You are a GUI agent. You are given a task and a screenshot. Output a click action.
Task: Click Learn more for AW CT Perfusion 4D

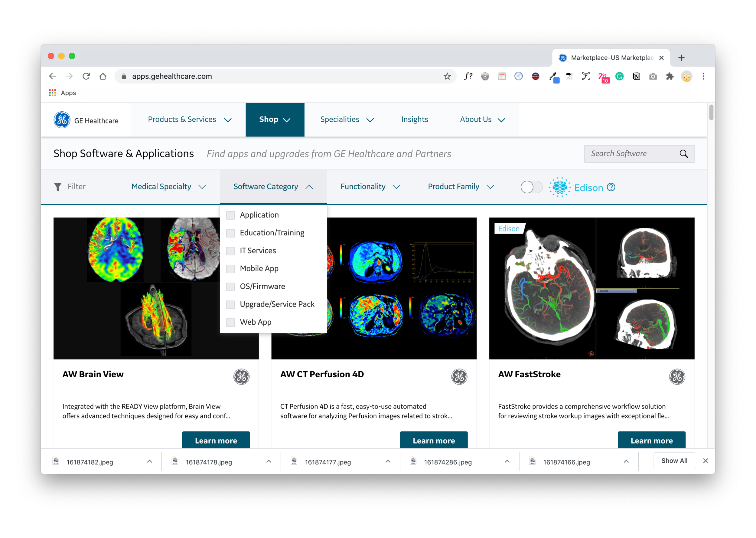434,440
